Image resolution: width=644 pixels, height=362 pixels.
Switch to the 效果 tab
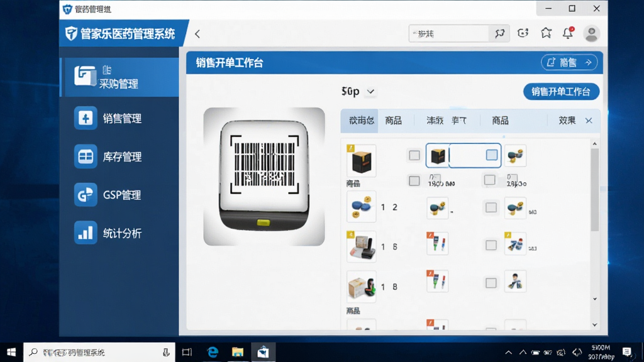pos(567,120)
